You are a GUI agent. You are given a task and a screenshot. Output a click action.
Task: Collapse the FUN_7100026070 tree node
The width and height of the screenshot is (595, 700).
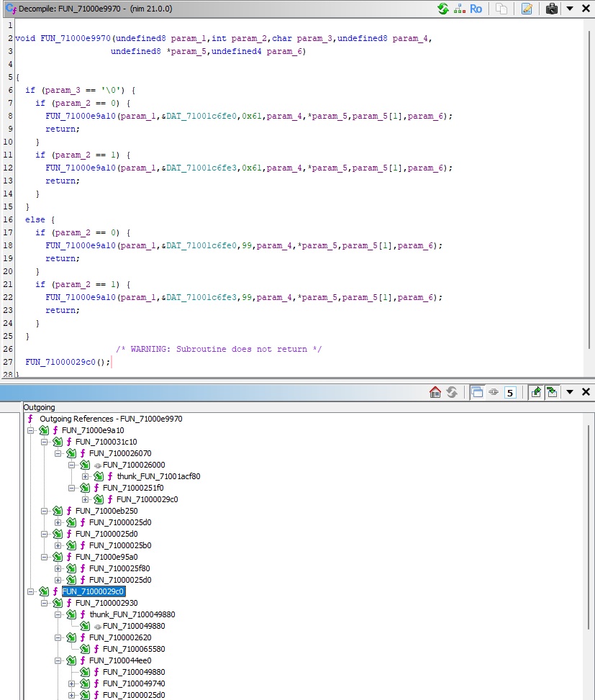[58, 453]
